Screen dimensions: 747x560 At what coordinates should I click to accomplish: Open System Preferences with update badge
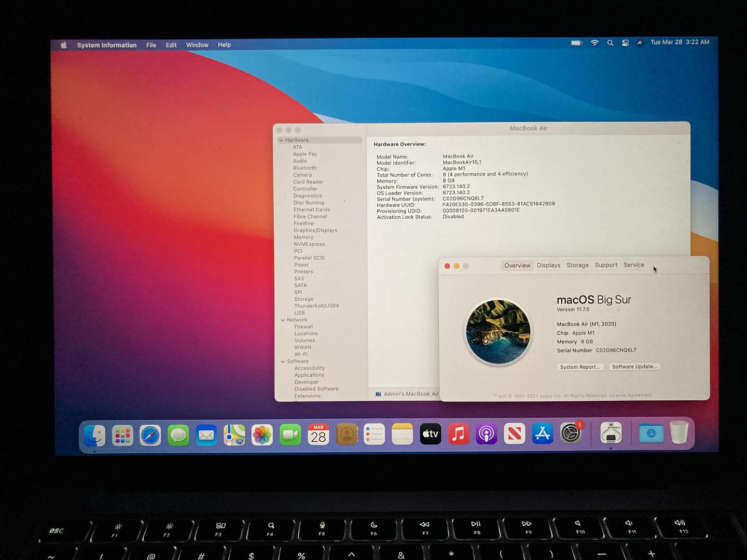[571, 433]
